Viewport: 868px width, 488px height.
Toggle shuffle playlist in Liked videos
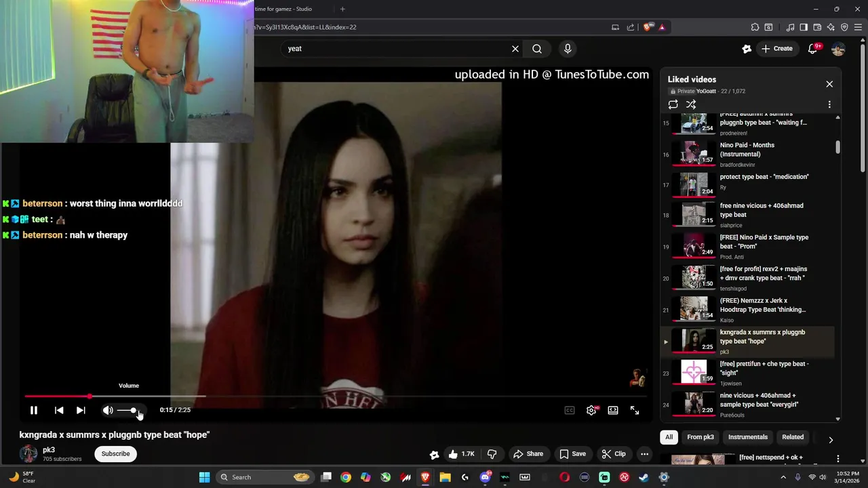(691, 104)
